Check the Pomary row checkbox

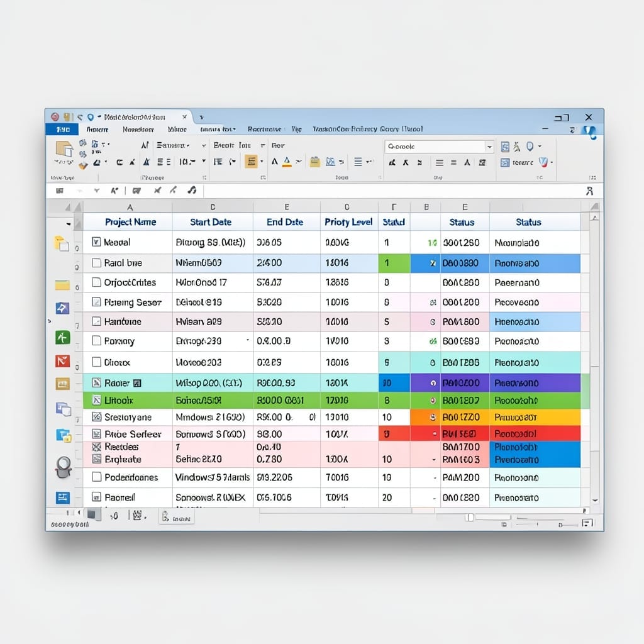pos(96,340)
